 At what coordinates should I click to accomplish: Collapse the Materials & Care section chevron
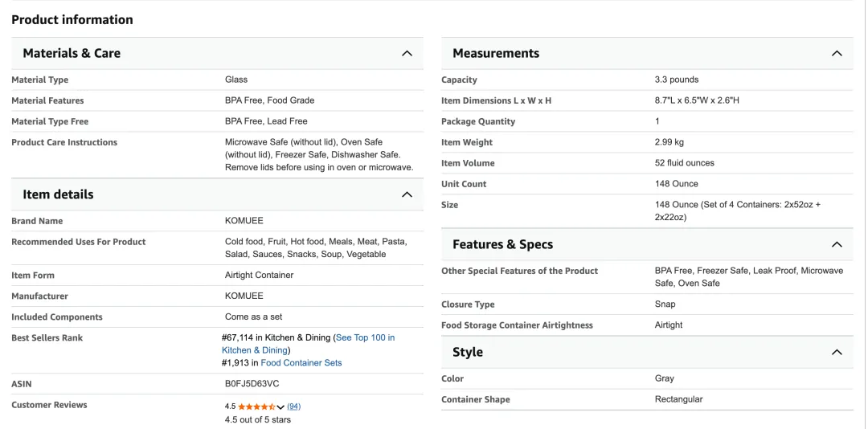pyautogui.click(x=407, y=54)
